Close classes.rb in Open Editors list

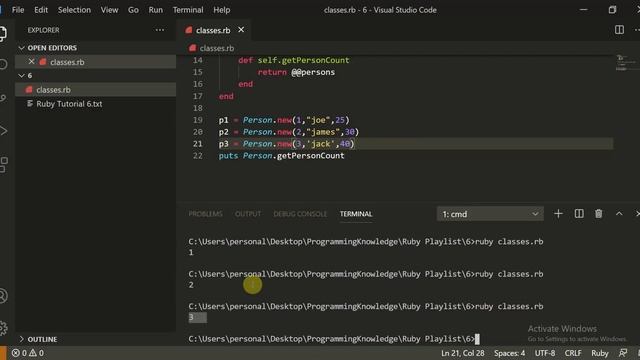[x=31, y=62]
